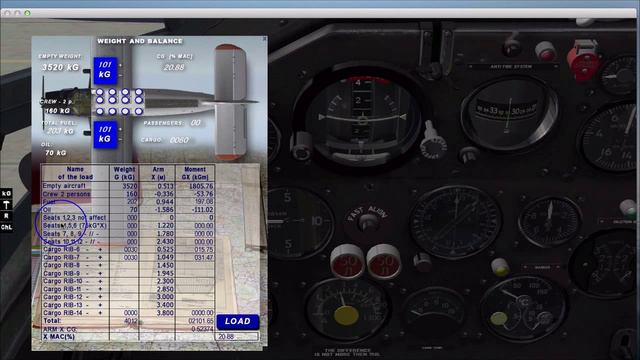Click the PASSENGERS count value 00
This screenshot has width=640, height=360.
[x=196, y=123]
